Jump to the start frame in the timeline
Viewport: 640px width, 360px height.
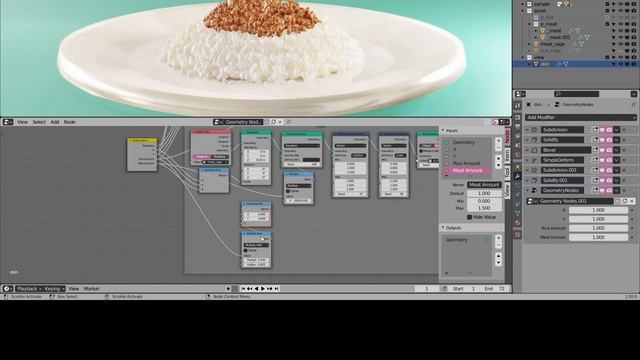click(243, 289)
